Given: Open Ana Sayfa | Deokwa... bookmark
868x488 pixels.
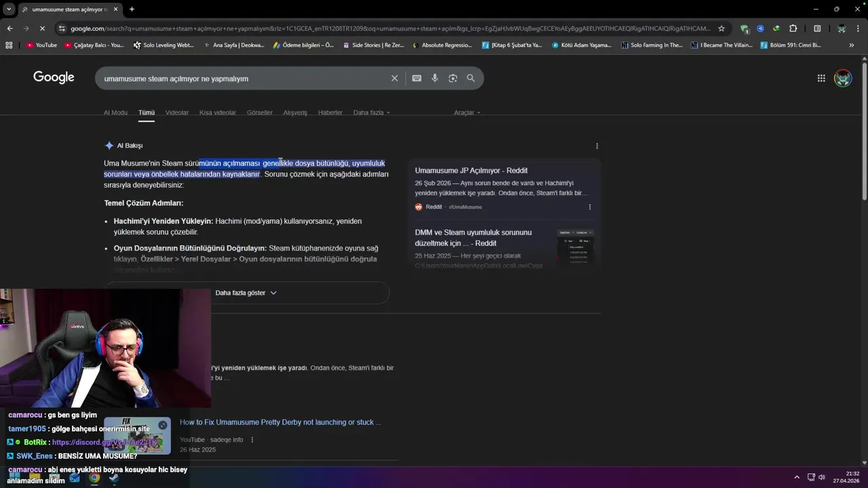Looking at the screenshot, I should 233,45.
